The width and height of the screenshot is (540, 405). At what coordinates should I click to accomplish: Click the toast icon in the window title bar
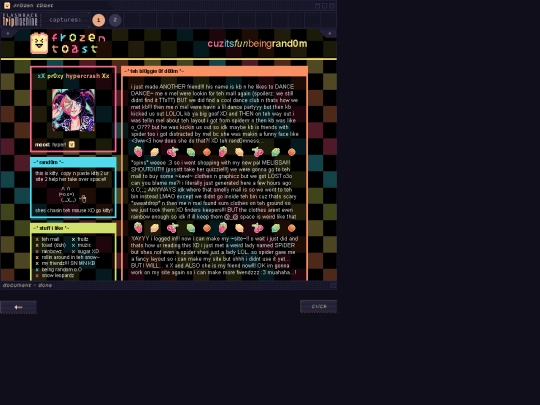[x=7, y=5]
